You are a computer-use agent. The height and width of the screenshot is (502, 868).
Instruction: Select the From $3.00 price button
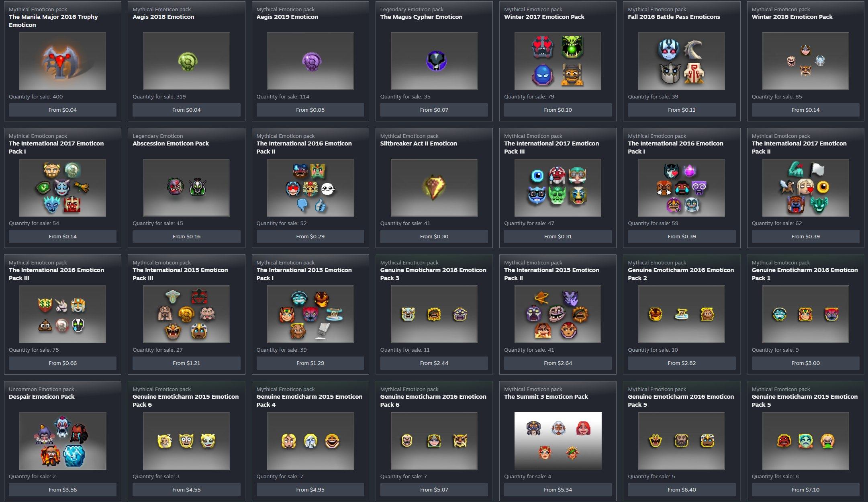tap(806, 363)
